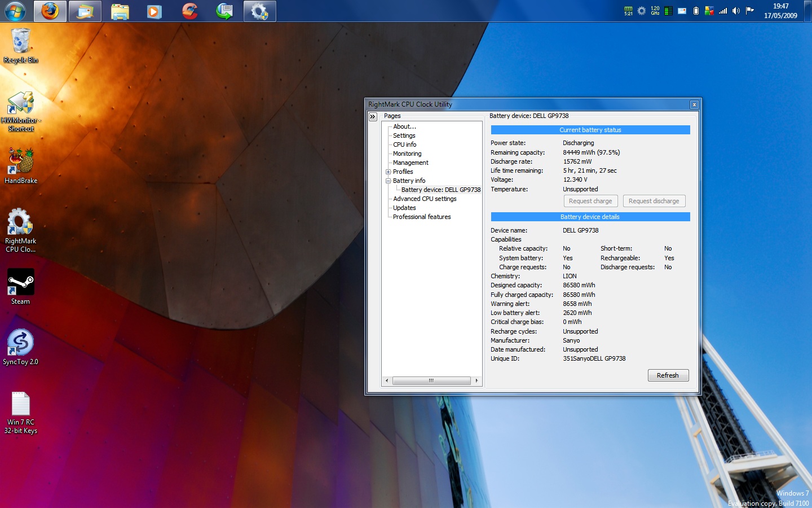This screenshot has height=508, width=812.
Task: Open the volume speaker tray icon
Action: click(x=736, y=11)
